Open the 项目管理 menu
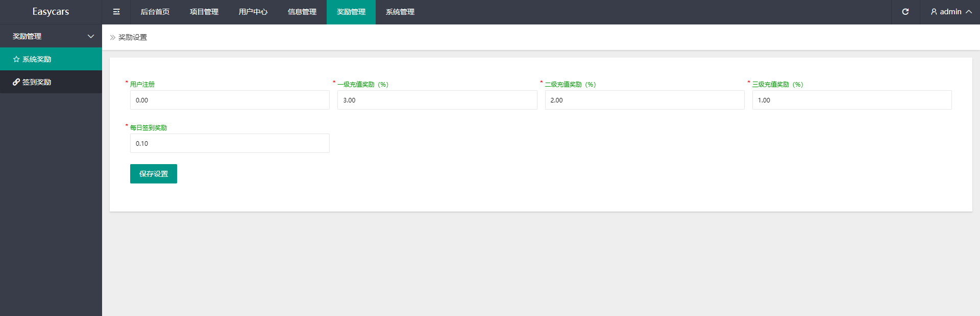Image resolution: width=980 pixels, height=316 pixels. [204, 12]
